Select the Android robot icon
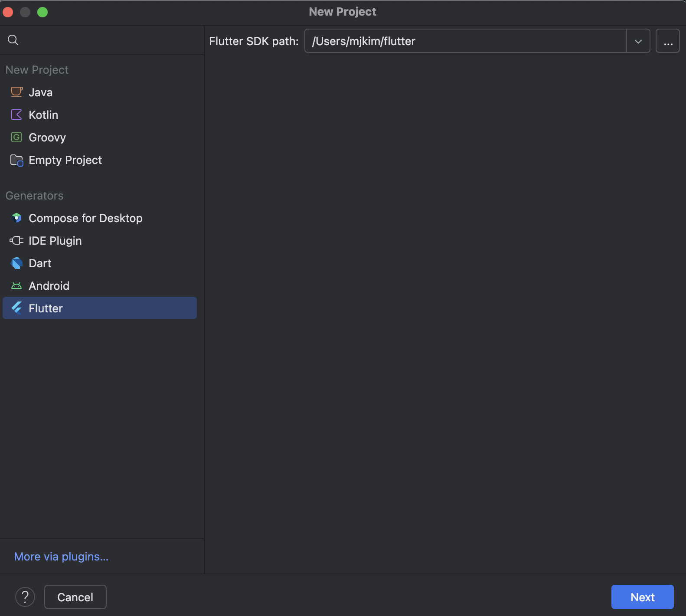The width and height of the screenshot is (686, 616). [x=16, y=285]
